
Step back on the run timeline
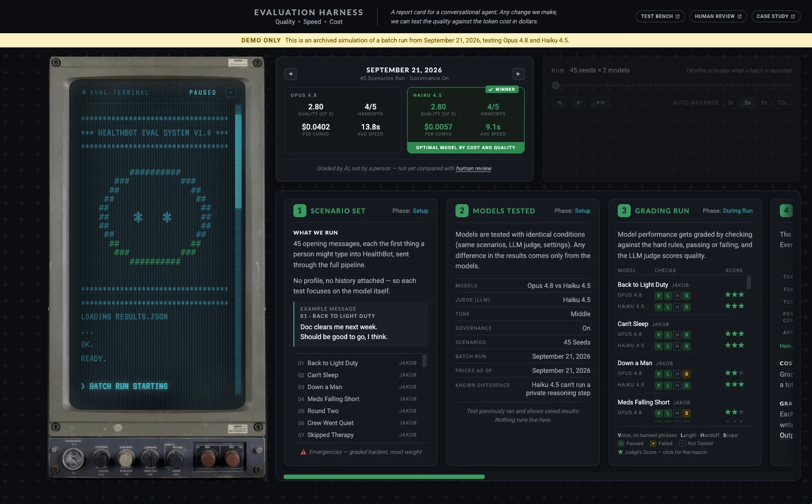pyautogui.click(x=558, y=102)
